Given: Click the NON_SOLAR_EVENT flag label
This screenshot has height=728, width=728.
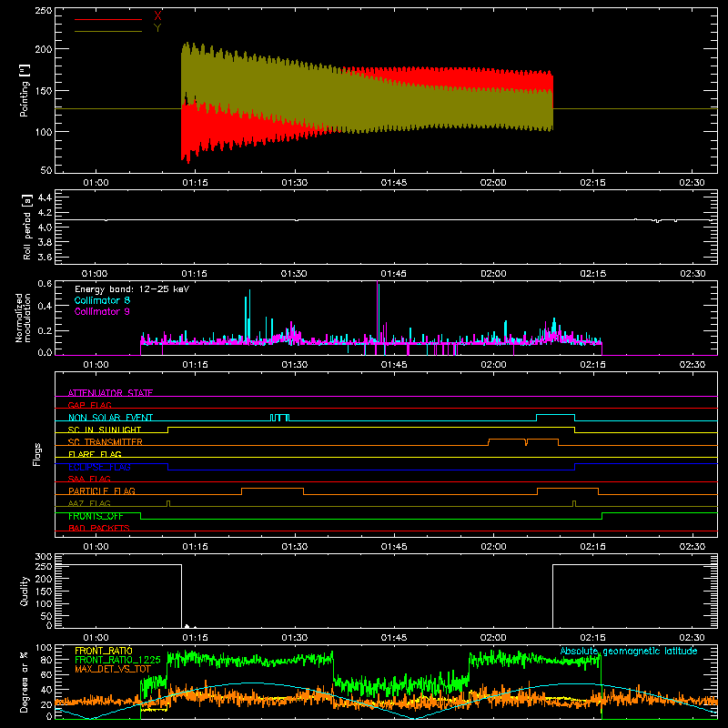Looking at the screenshot, I should (110, 418).
